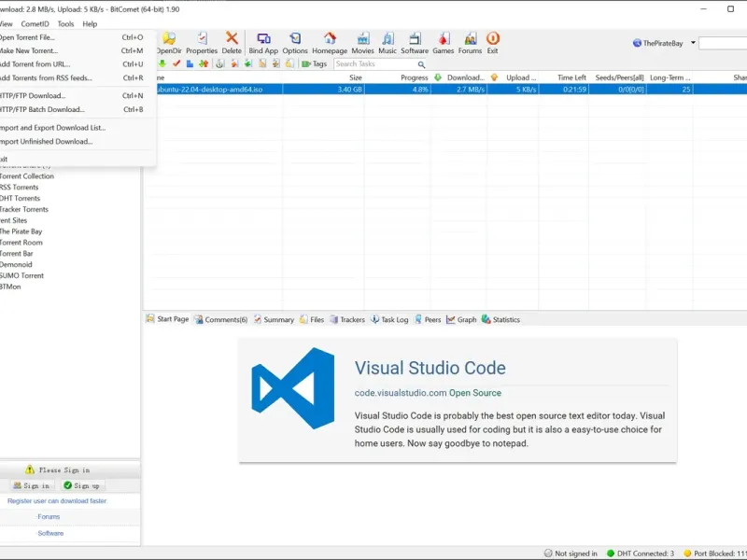Choose Add Torrents from RSS feeds
This screenshot has height=560, width=747.
(x=72, y=77)
